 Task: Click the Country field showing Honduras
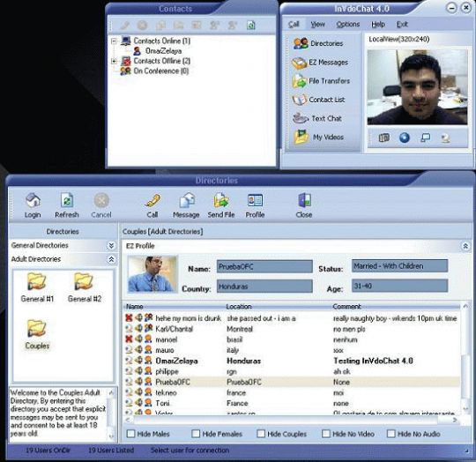pos(264,287)
